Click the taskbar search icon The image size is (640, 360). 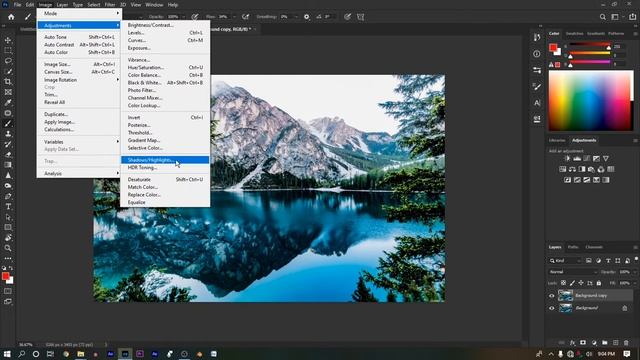pyautogui.click(x=22, y=354)
